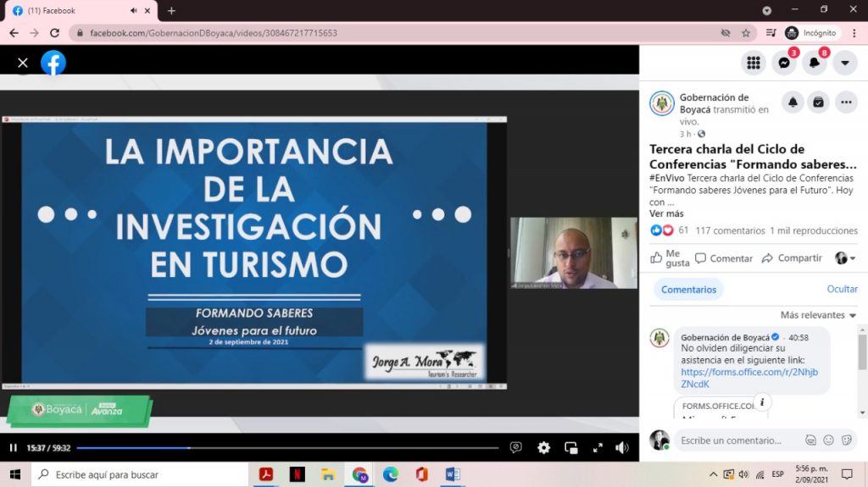
Task: Pause the video playback
Action: (x=13, y=448)
